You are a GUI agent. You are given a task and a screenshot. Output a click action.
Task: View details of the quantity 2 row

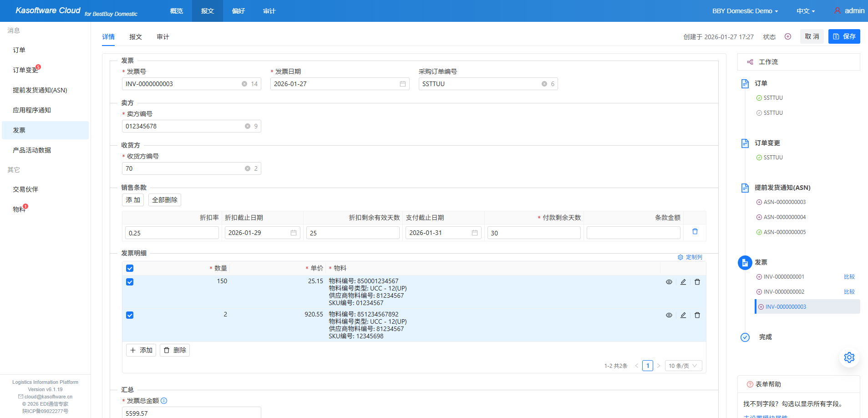click(669, 315)
